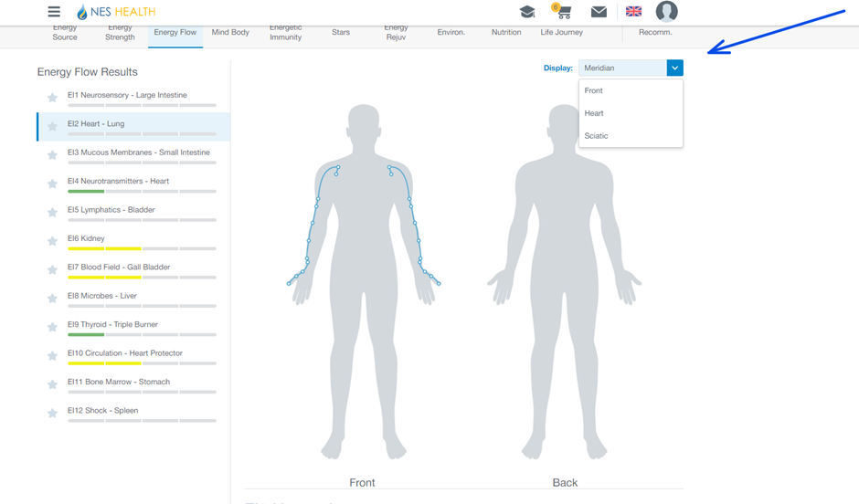Collapse the Display dropdown arrow
The width and height of the screenshot is (859, 504).
click(674, 68)
